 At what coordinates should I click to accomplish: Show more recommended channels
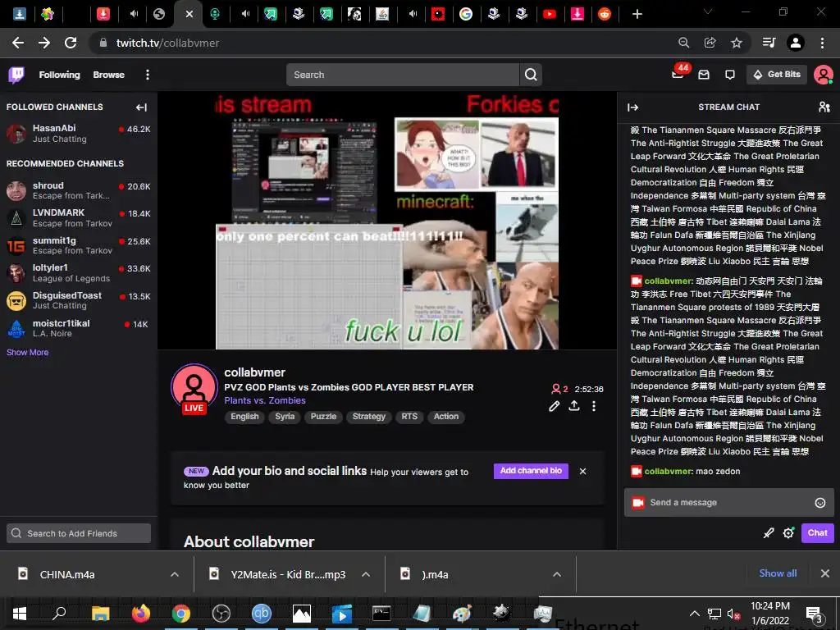point(27,353)
